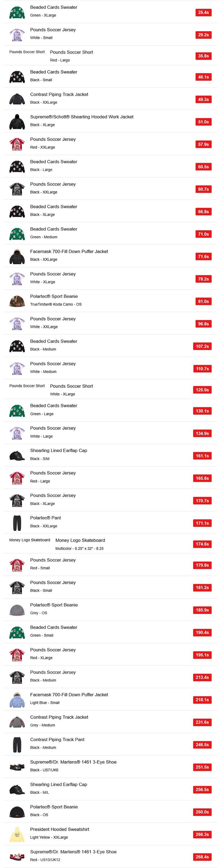221x868 pixels.
Task: Click the Supreme/Schott Shearling Hooded Work Jacket title
Action: [82, 117]
